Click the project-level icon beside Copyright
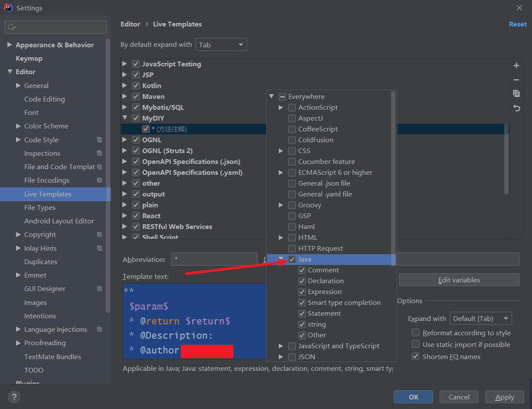The image size is (532, 409). click(100, 234)
